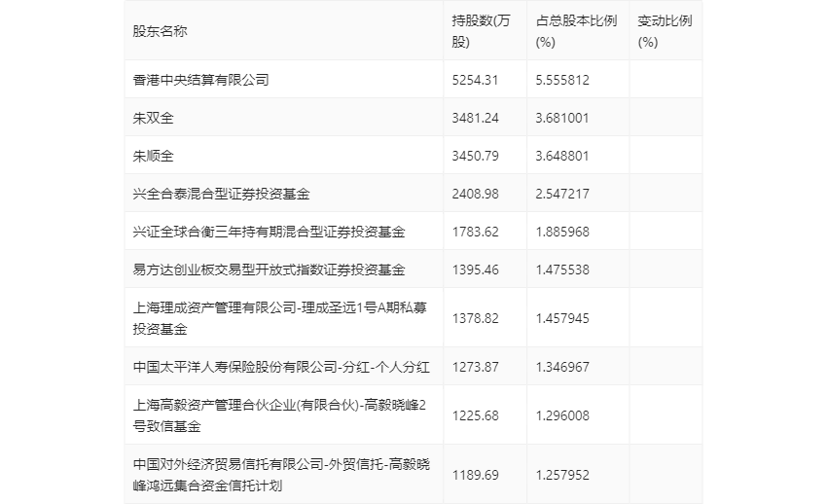Select 上海理成资产管理有限公司 shareholder name
The height and width of the screenshot is (504, 827).
[279, 318]
